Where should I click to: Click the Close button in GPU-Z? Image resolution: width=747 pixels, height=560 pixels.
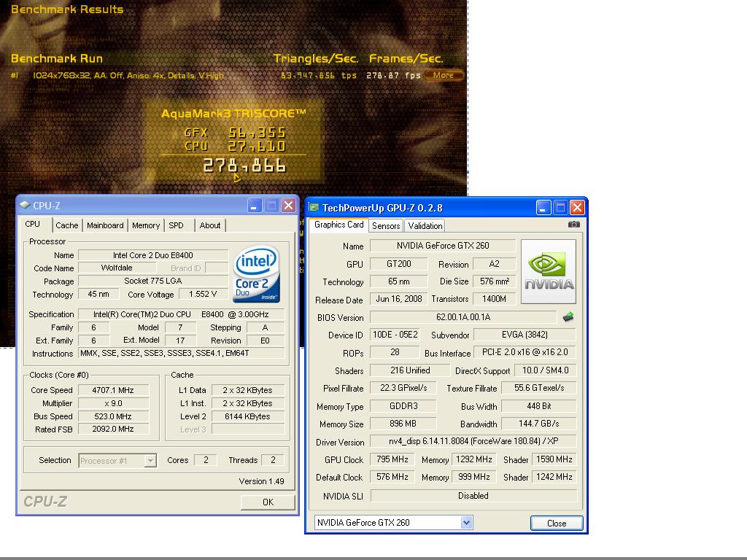coord(557,523)
